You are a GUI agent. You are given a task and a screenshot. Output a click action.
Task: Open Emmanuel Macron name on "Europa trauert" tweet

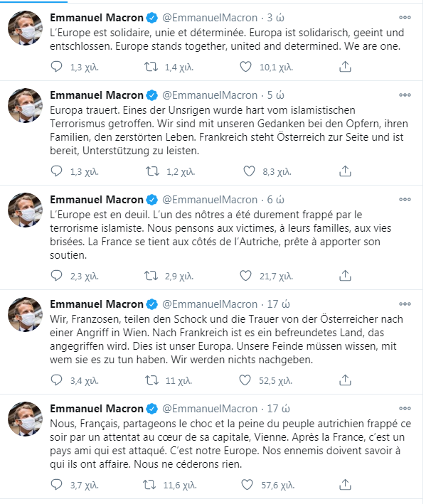[x=97, y=95]
